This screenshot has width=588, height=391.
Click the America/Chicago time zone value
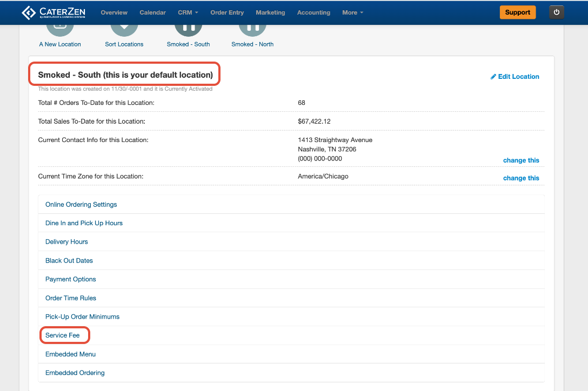[x=323, y=176]
